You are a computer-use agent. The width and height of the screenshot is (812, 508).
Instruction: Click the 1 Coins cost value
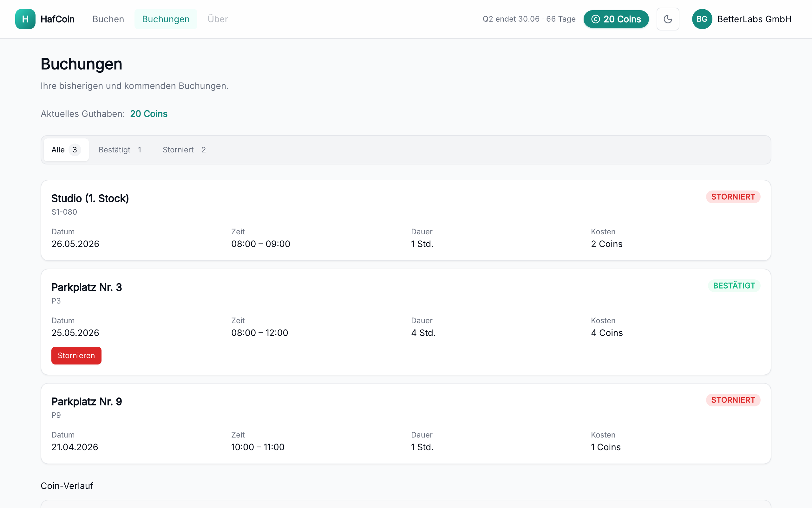[606, 447]
